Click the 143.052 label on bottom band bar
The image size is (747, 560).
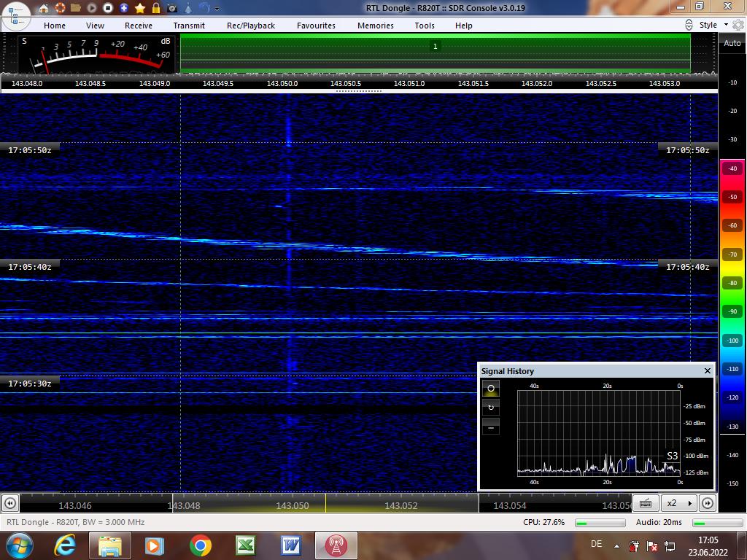pos(401,506)
